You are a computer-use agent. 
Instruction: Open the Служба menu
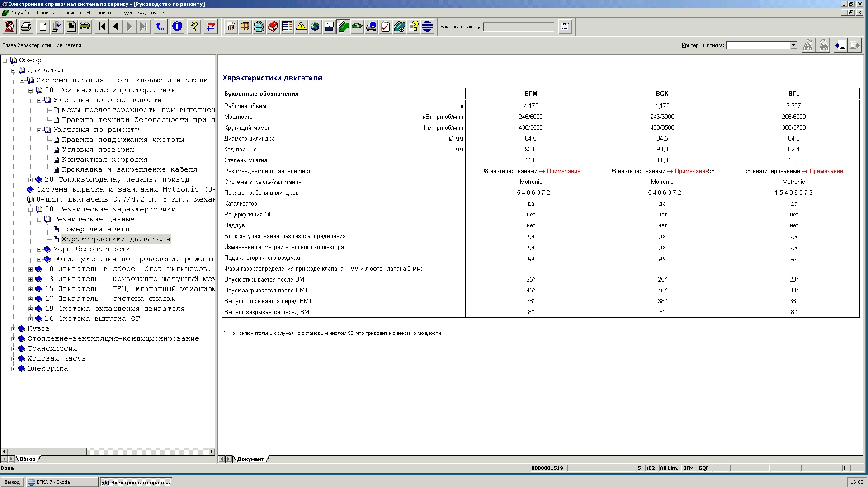tap(20, 13)
